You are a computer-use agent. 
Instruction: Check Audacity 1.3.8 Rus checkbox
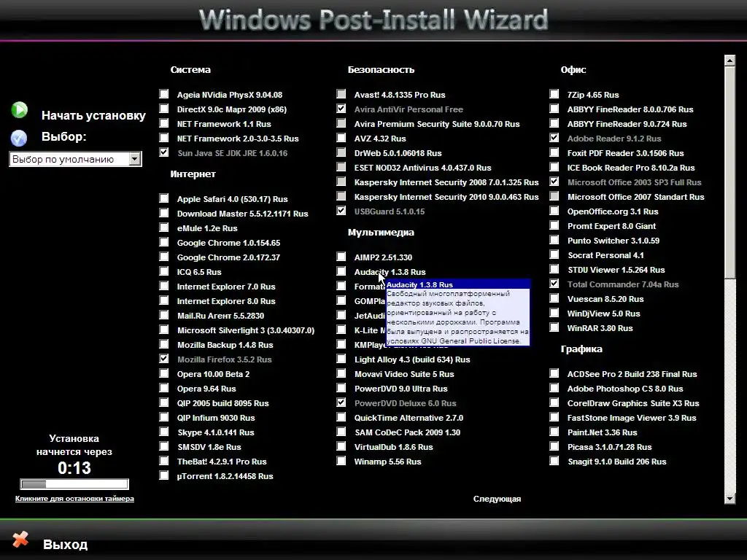[341, 271]
